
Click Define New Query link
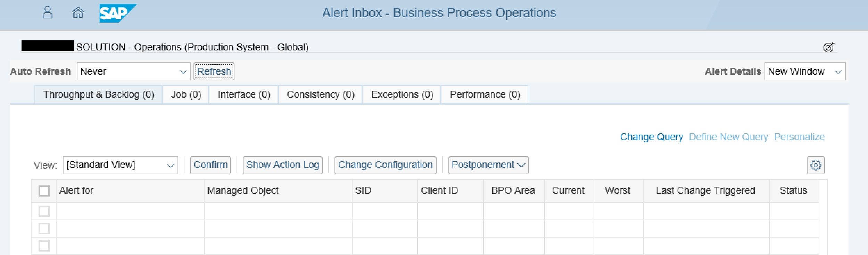point(728,137)
